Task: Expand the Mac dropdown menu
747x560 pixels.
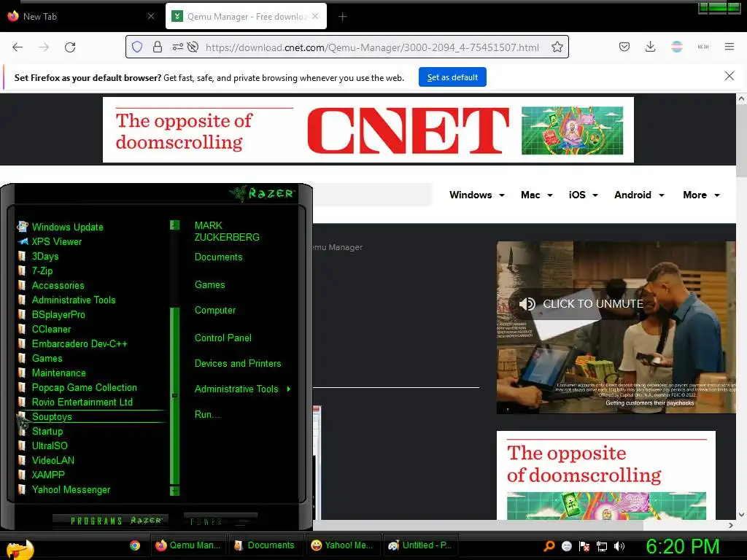Action: pyautogui.click(x=536, y=195)
